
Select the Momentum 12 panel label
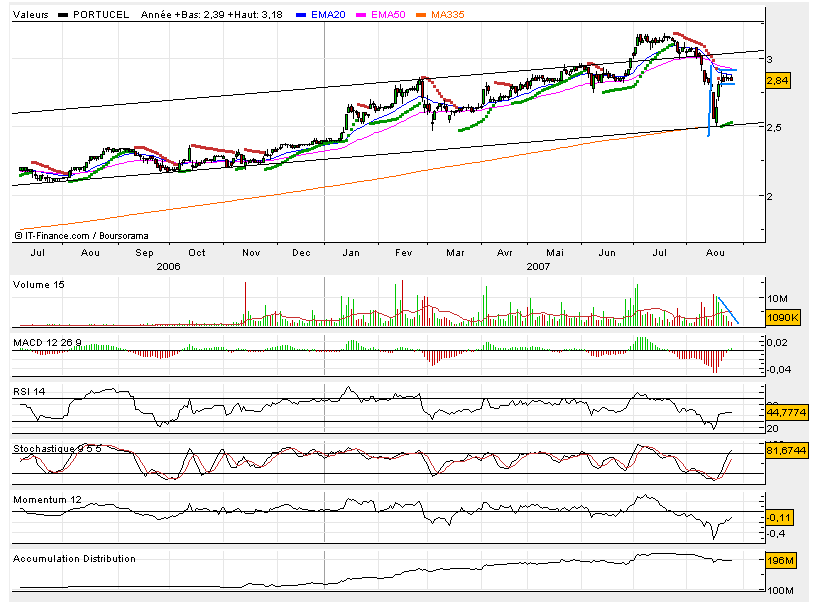click(44, 497)
